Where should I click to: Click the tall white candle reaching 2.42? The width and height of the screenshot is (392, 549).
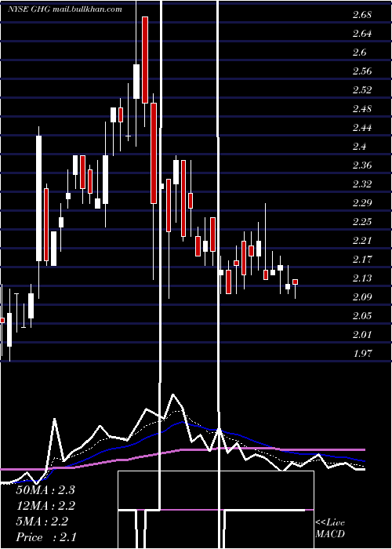point(39,198)
